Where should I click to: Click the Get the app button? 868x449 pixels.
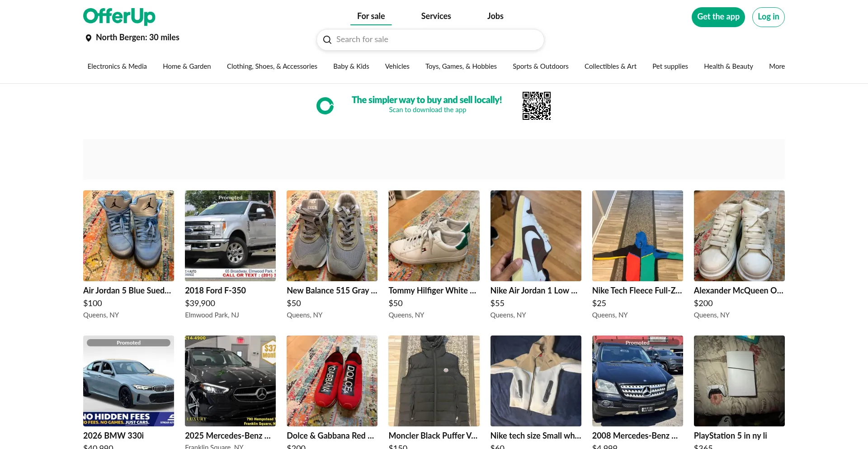click(718, 17)
